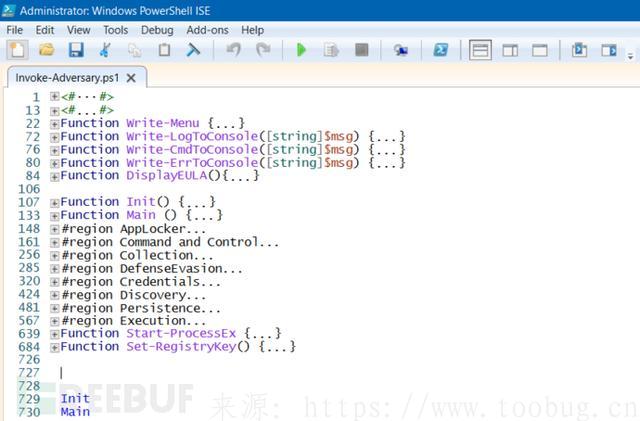Screen dimensions: 640x421
Task: Click the Set-RegistryKey function name
Action: 181,347
